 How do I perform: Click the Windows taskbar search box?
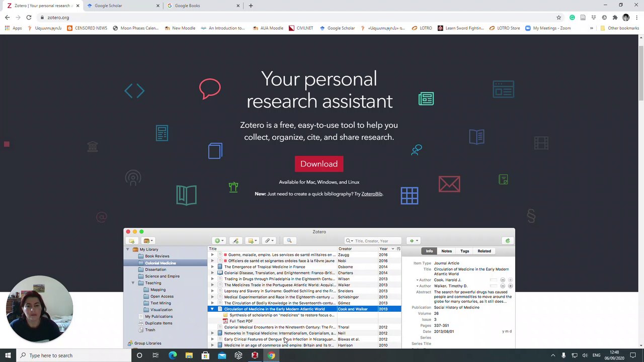click(x=74, y=355)
